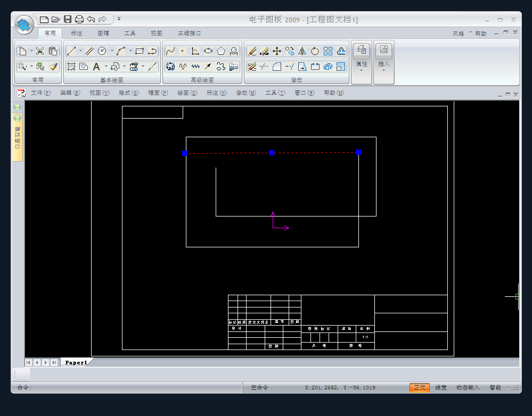532x416 pixels.
Task: Select the Arc drawing tool
Action: 121,51
